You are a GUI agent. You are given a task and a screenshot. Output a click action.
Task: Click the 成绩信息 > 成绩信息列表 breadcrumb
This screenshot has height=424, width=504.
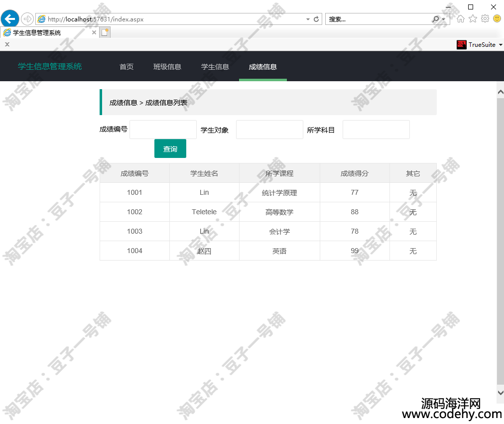pos(148,103)
